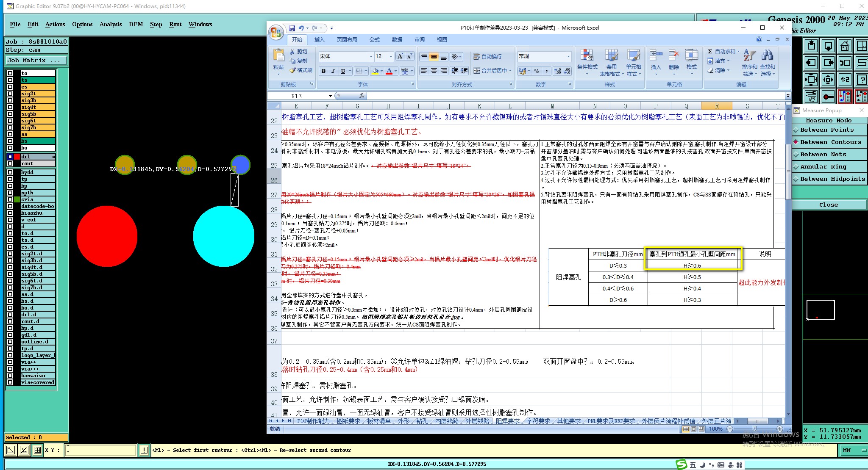Open the font size dropdown

tap(391, 56)
